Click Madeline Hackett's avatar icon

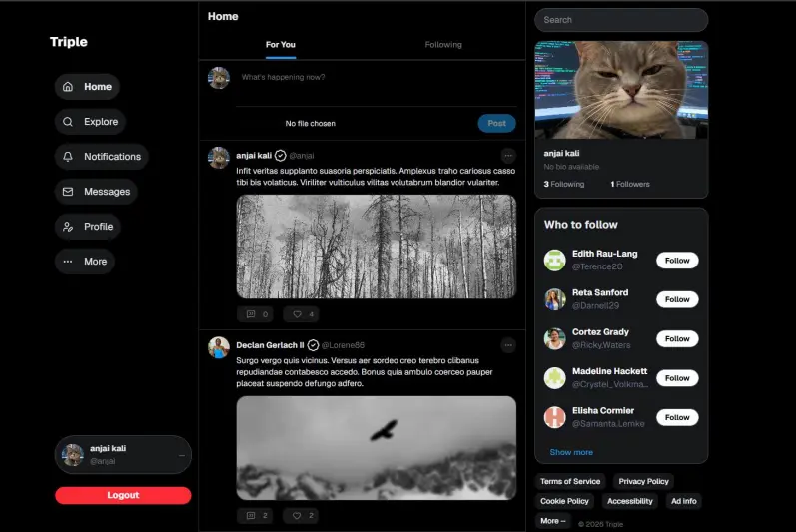tap(555, 378)
